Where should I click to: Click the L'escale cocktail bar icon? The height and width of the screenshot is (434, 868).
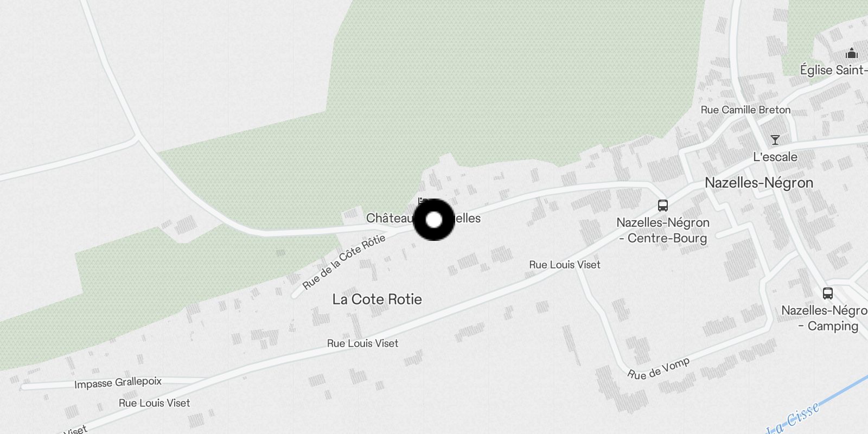(775, 140)
